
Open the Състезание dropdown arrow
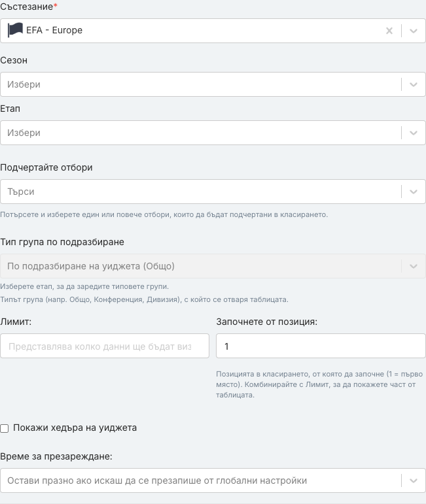click(414, 31)
